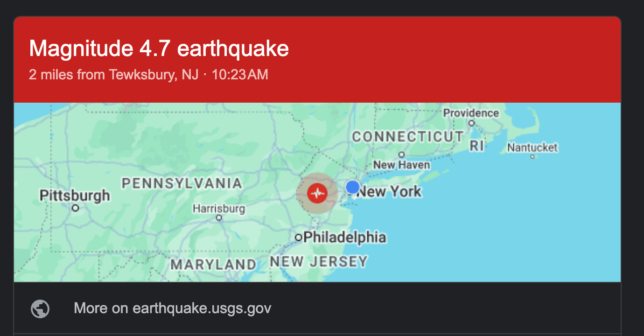Click the Magnitude 4.7 earthquake headline
The image size is (644, 336).
pos(159,49)
